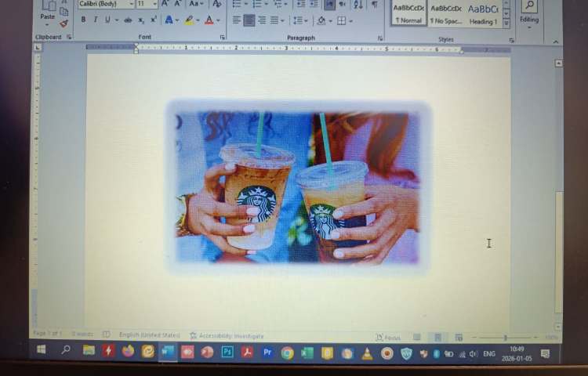588x376 pixels.
Task: Switch to Focus mode in status bar
Action: (390, 337)
